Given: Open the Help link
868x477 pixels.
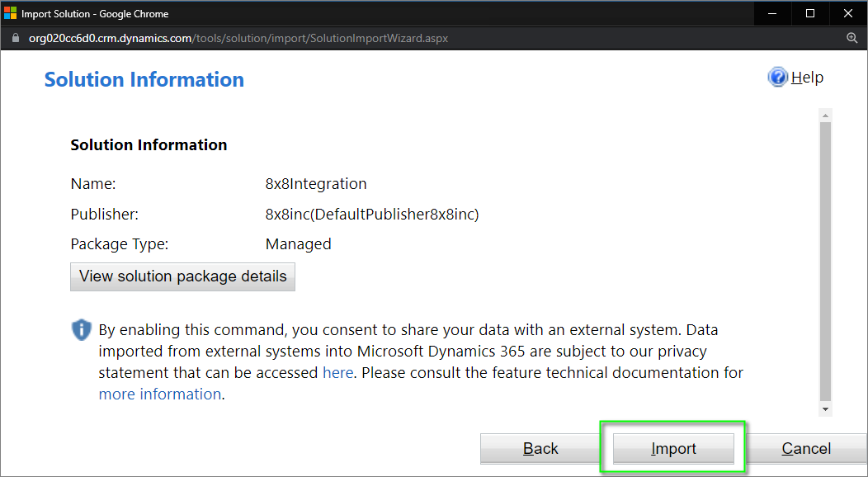Looking at the screenshot, I should (807, 78).
